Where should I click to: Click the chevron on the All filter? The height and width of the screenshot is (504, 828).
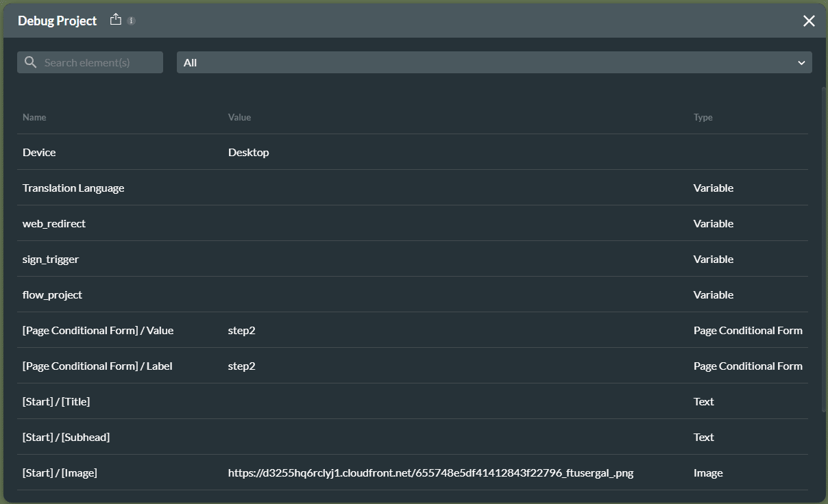801,62
